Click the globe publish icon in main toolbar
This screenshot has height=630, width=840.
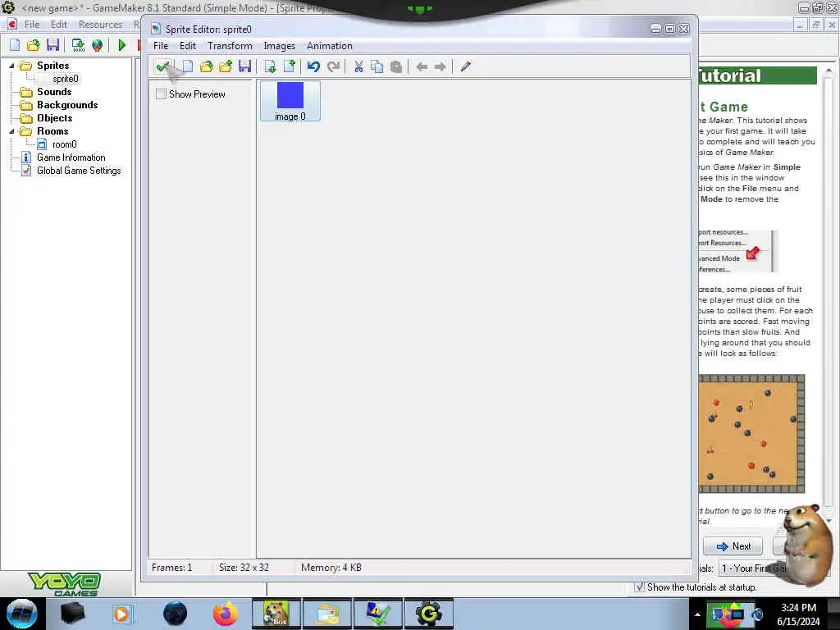[x=97, y=45]
